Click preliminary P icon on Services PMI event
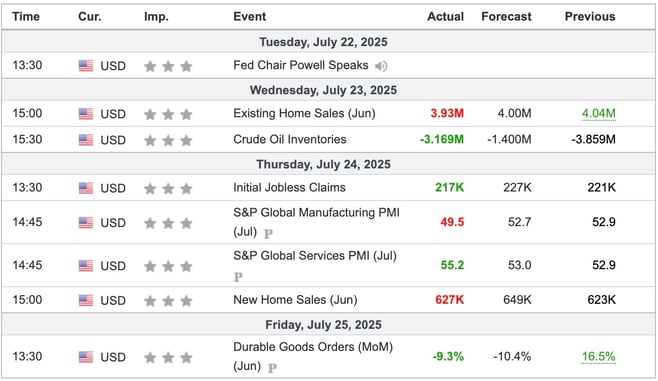The height and width of the screenshot is (381, 658). click(x=238, y=277)
